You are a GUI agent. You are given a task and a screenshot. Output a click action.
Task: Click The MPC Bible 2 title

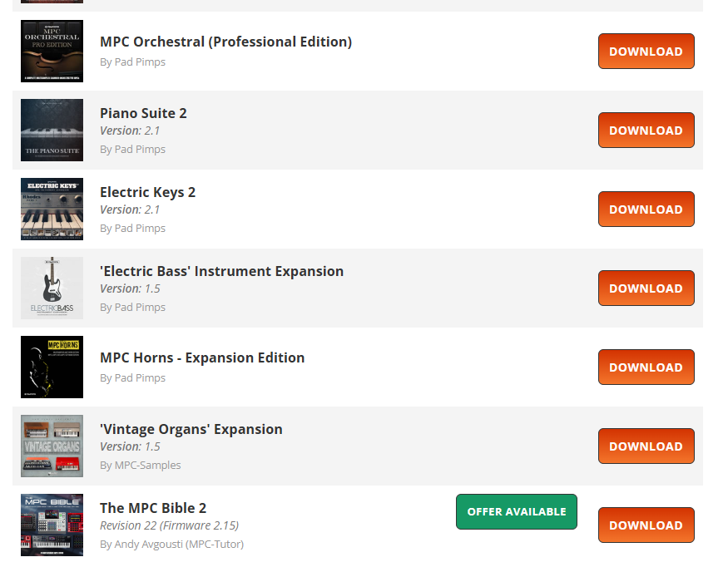coord(153,508)
